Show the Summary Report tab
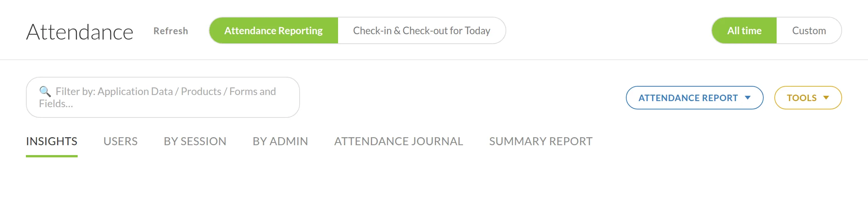868x206 pixels. click(541, 141)
